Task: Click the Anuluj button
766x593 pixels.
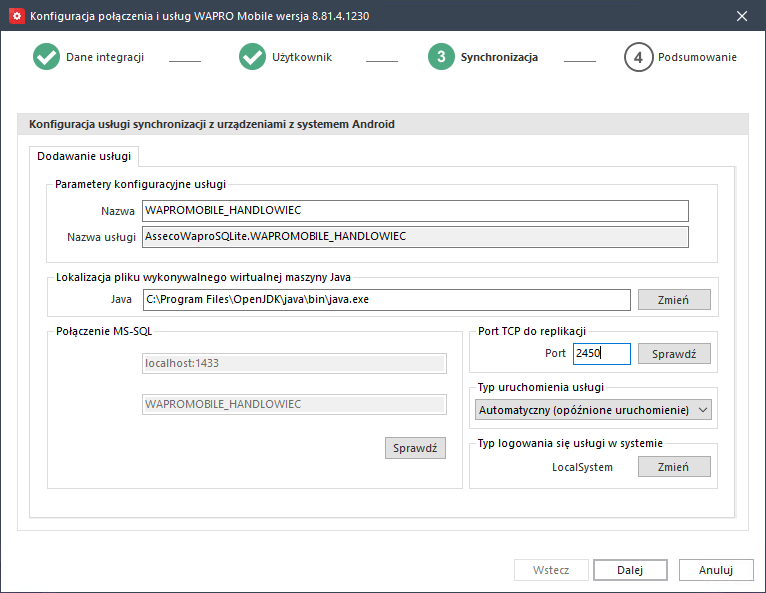Action: click(x=716, y=570)
